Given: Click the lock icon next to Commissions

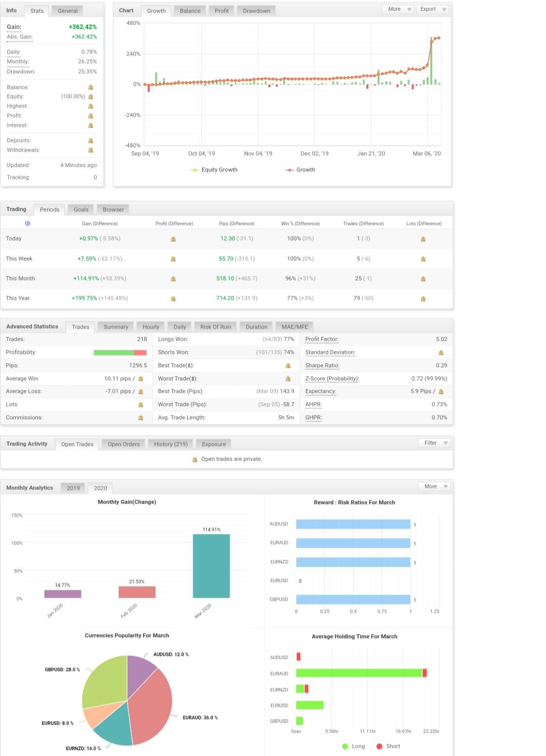Looking at the screenshot, I should click(141, 418).
